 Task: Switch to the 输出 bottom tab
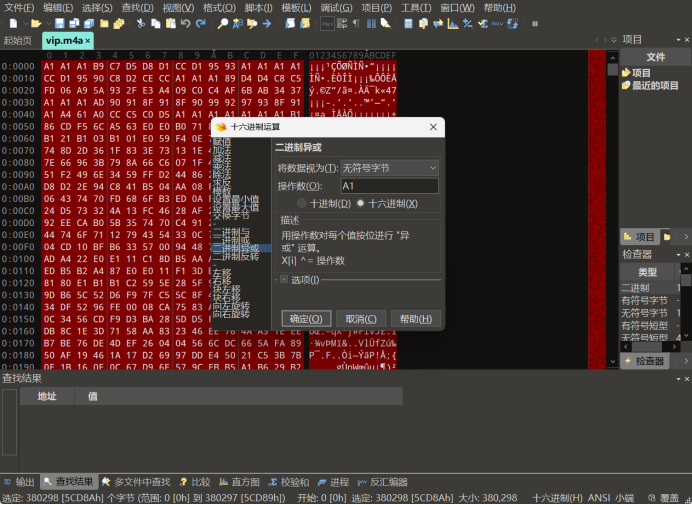pyautogui.click(x=19, y=482)
